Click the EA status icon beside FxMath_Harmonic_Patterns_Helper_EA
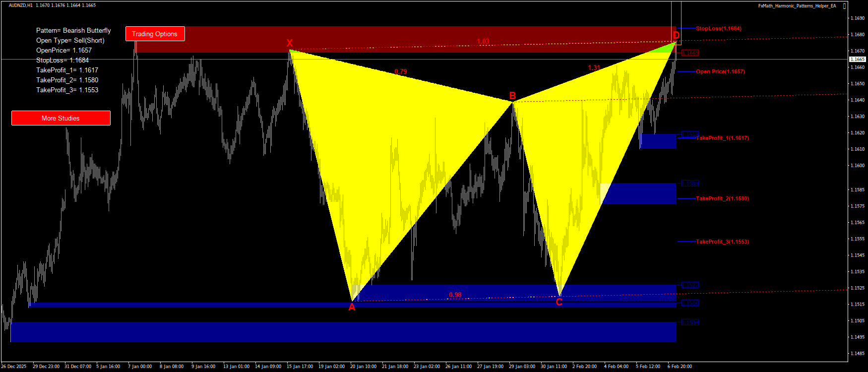The height and width of the screenshot is (372, 868). [845, 6]
